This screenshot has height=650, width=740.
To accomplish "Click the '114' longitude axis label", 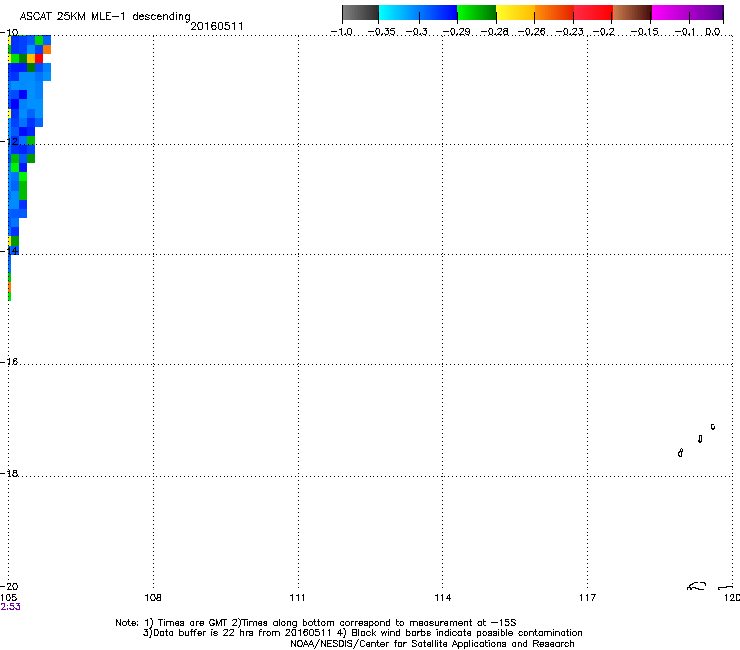I will pos(443,598).
